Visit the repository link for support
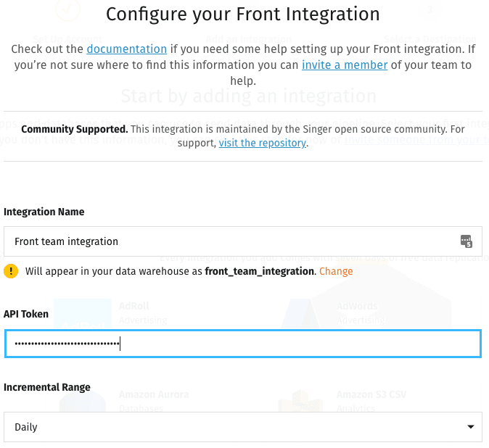Screen dimensions: 489x448 click(263, 143)
